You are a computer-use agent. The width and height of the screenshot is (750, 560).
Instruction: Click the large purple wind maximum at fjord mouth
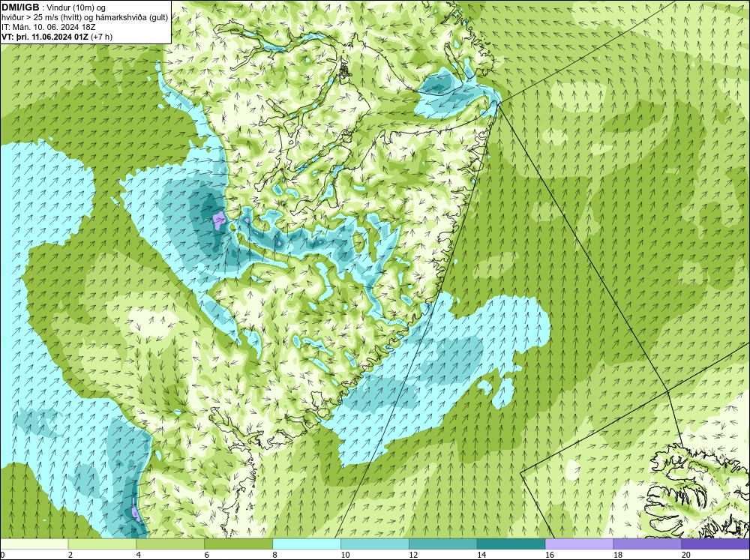click(x=218, y=220)
